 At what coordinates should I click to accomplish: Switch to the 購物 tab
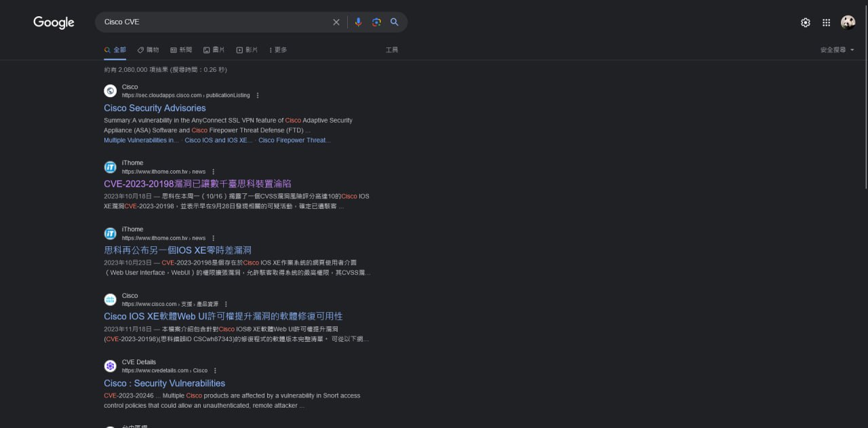(x=148, y=50)
